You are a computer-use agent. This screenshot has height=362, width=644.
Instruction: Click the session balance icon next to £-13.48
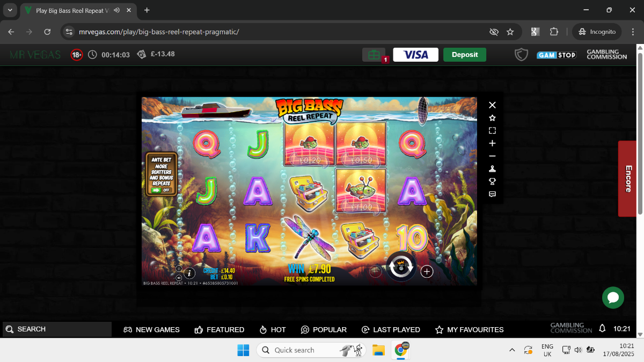(142, 54)
